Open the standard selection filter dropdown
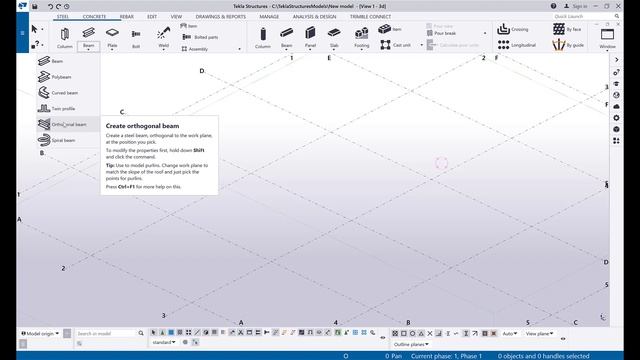This screenshot has width=640, height=360. (164, 342)
